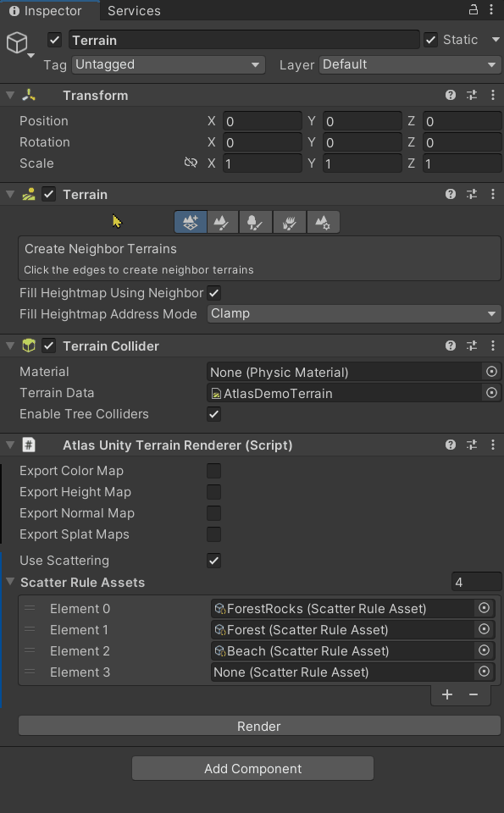Open the Terrain Settings gear tool

click(322, 223)
